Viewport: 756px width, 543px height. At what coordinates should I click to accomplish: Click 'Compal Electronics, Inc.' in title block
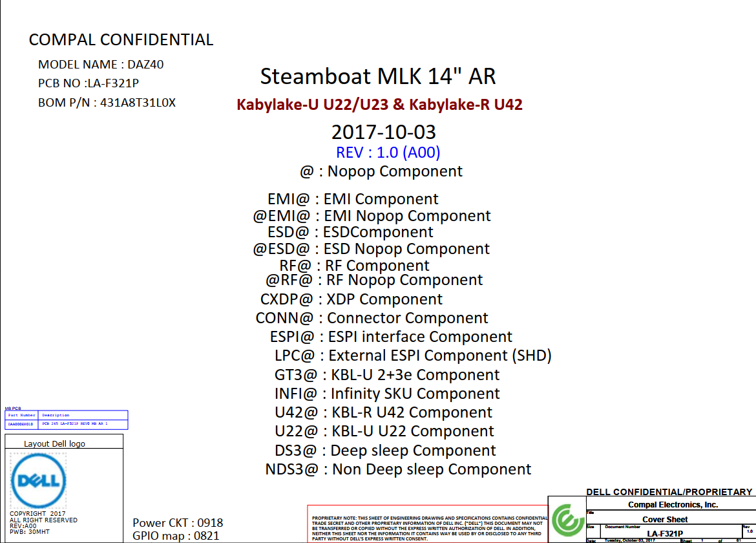(673, 505)
